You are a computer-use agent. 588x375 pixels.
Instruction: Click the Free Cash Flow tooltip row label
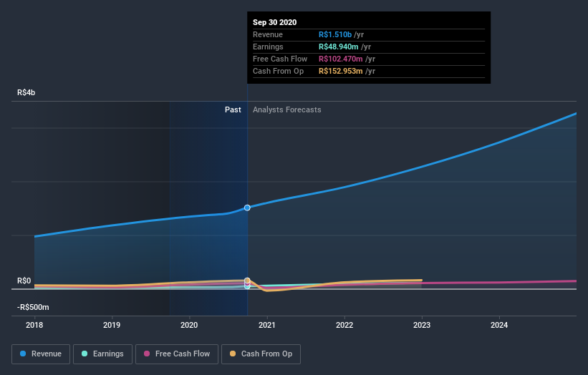point(280,59)
